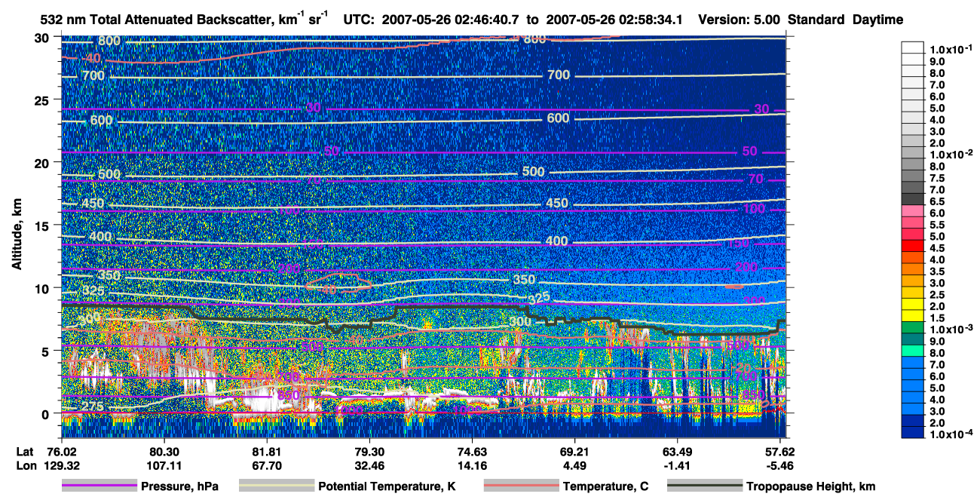Click the latitude value "57.62"
This screenshot has height=503, width=980.
pos(779,451)
